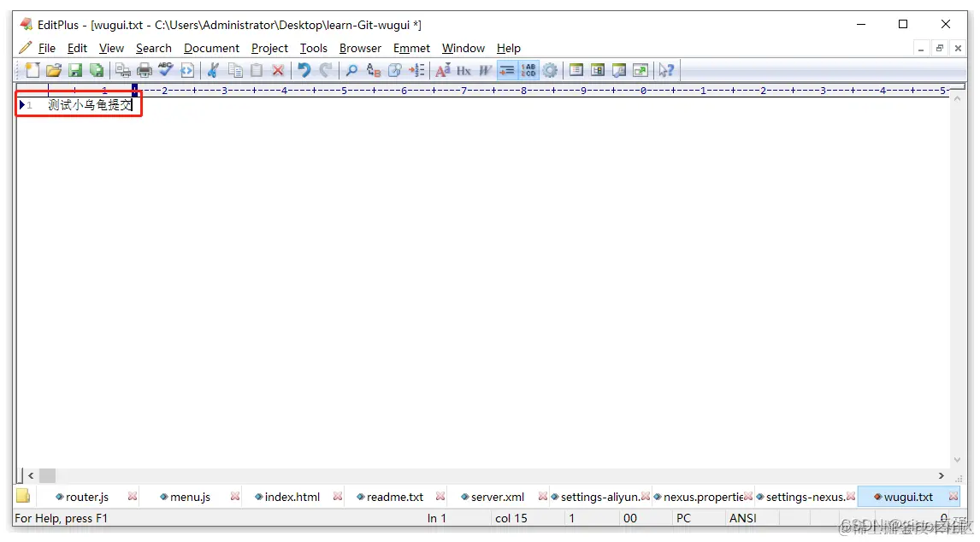Click the context help pointer icon
This screenshot has width=980, height=542.
point(666,70)
